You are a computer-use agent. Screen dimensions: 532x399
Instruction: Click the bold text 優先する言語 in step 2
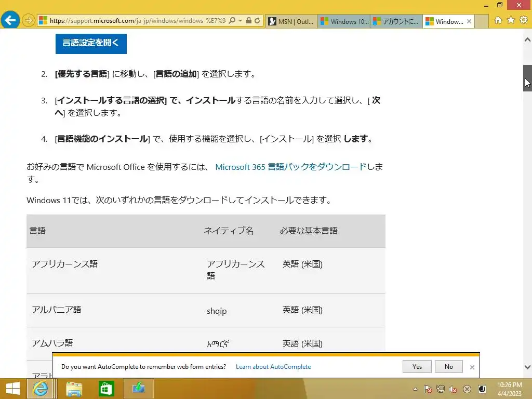[x=83, y=74]
